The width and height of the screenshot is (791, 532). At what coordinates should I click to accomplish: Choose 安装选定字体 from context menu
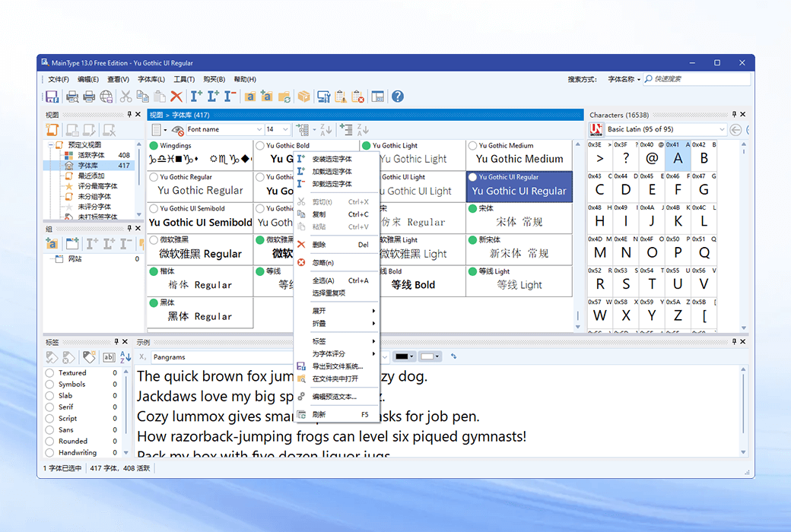(336, 159)
